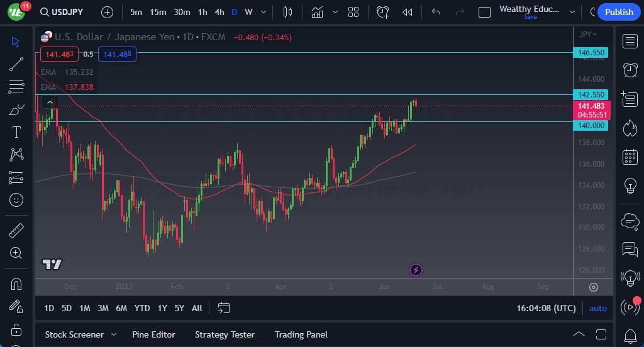This screenshot has width=644, height=347.
Task: Collapse the indicator legend arrow
Action: coord(50,102)
